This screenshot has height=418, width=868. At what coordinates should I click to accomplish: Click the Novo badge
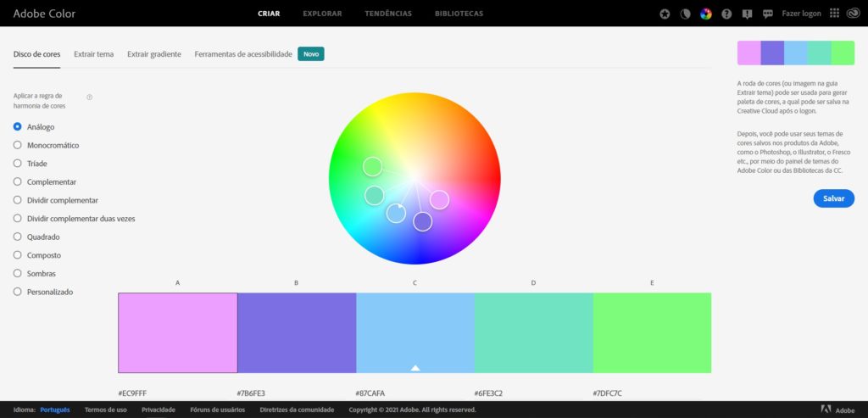coord(311,54)
